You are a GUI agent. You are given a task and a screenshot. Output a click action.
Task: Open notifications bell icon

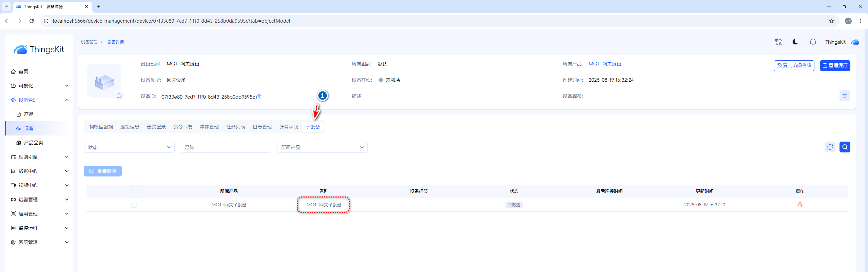pyautogui.click(x=813, y=42)
